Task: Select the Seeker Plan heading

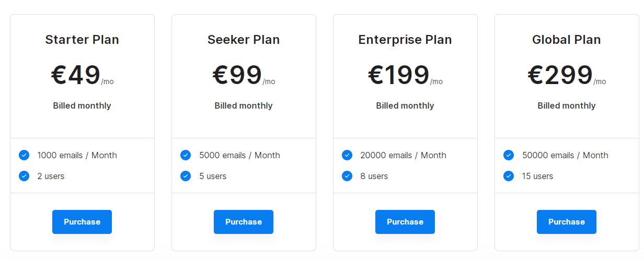Action: 244,40
